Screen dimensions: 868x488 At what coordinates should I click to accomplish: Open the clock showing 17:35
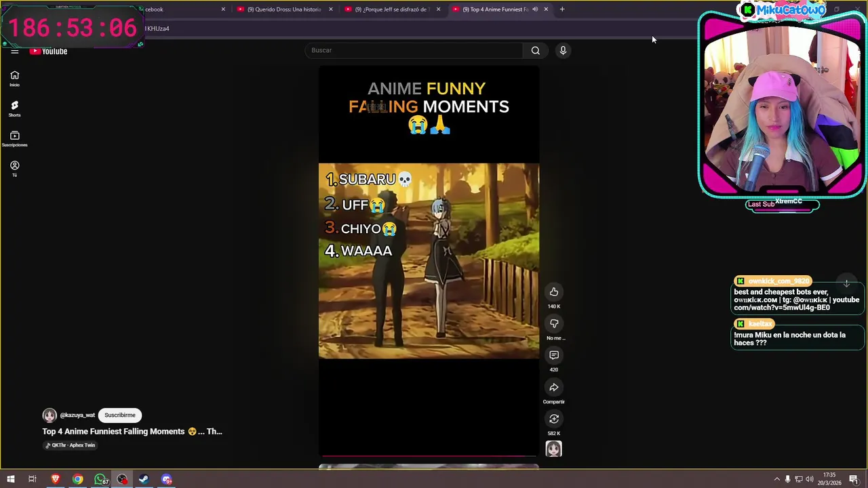[x=830, y=479]
